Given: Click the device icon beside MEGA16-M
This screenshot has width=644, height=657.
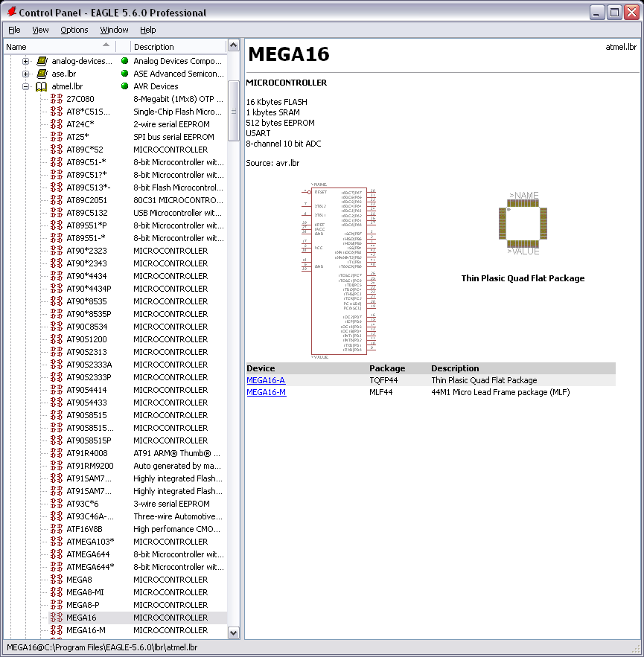Looking at the screenshot, I should [x=56, y=630].
